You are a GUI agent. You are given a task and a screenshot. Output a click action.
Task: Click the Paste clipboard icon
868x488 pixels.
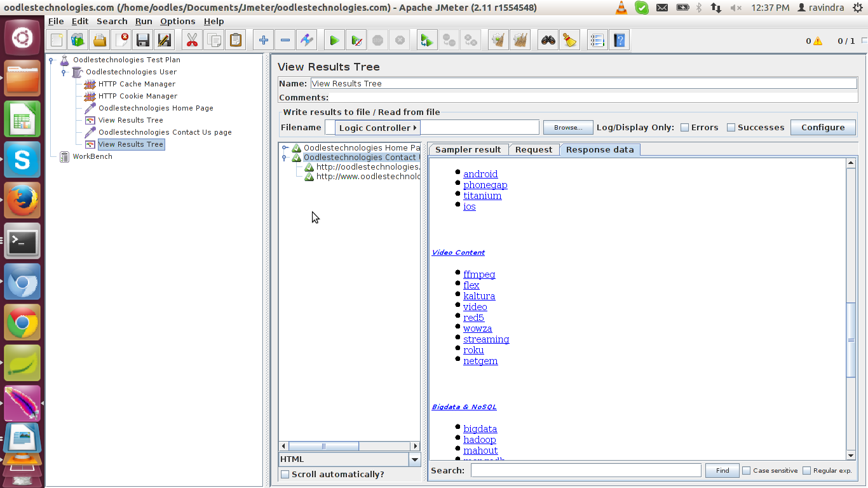coord(235,41)
